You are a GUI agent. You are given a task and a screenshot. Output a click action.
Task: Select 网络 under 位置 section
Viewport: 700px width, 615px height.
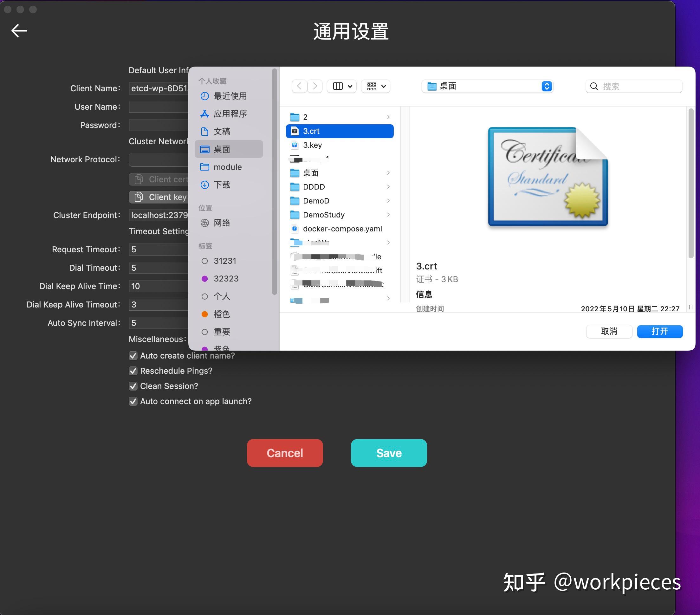click(x=222, y=223)
